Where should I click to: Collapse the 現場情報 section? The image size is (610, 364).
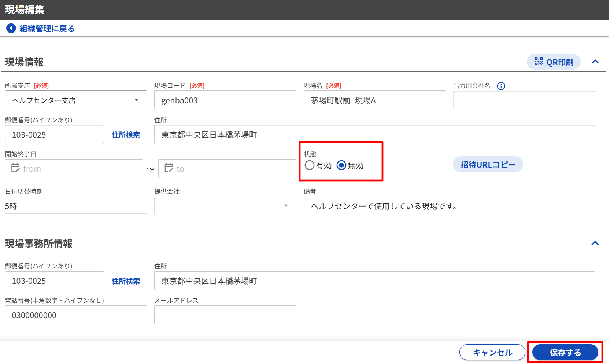[x=595, y=62]
